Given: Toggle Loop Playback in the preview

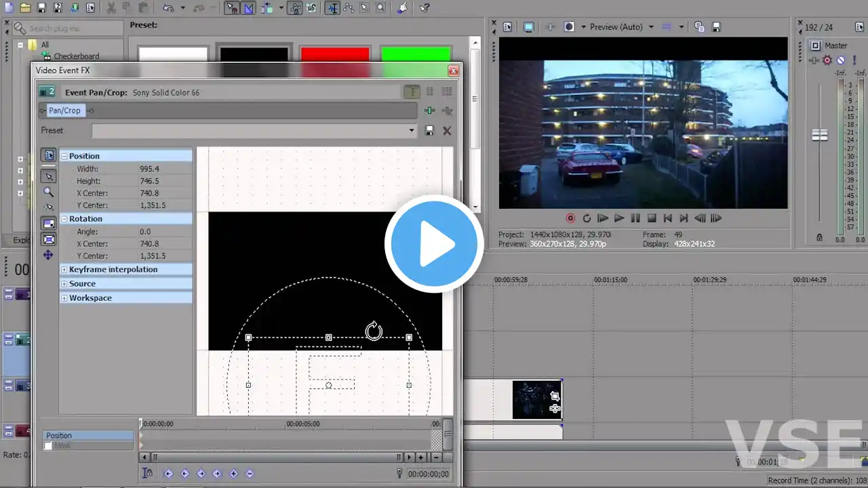Looking at the screenshot, I should (x=587, y=218).
